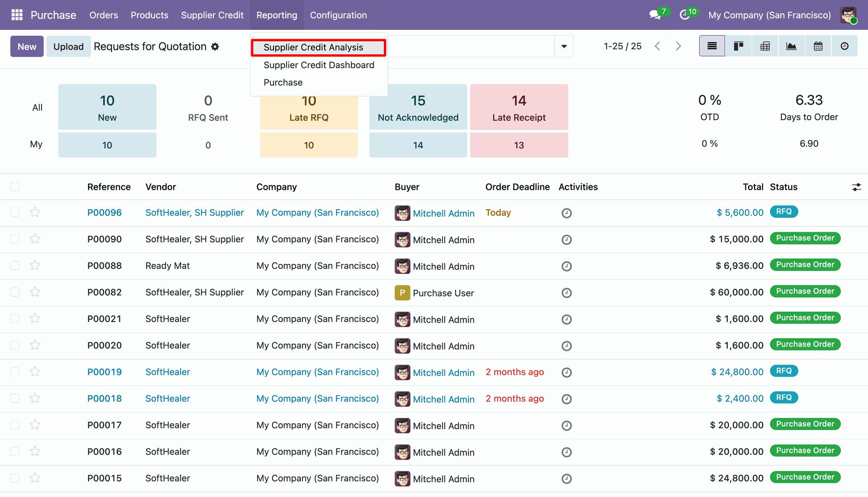868x497 pixels.
Task: Open the chat messages icon
Action: (655, 15)
